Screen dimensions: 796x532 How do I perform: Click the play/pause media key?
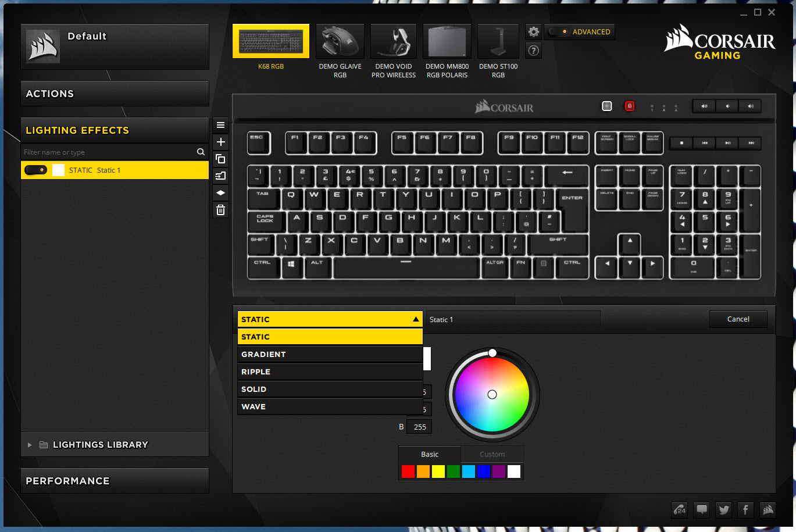point(727,142)
